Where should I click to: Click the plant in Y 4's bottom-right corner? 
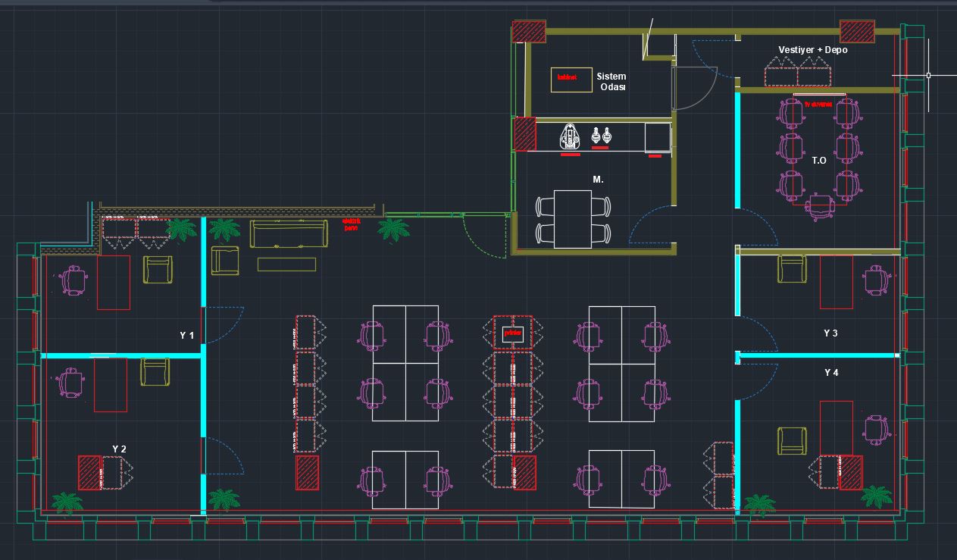click(x=876, y=497)
